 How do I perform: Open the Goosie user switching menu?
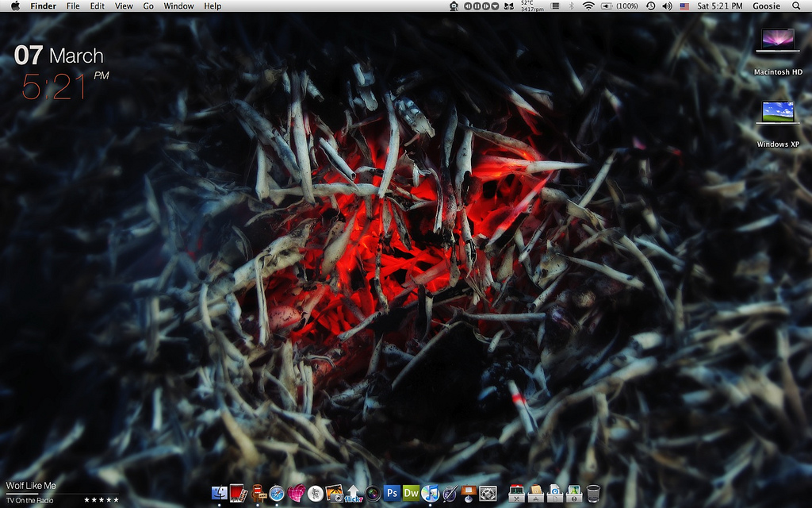click(767, 6)
